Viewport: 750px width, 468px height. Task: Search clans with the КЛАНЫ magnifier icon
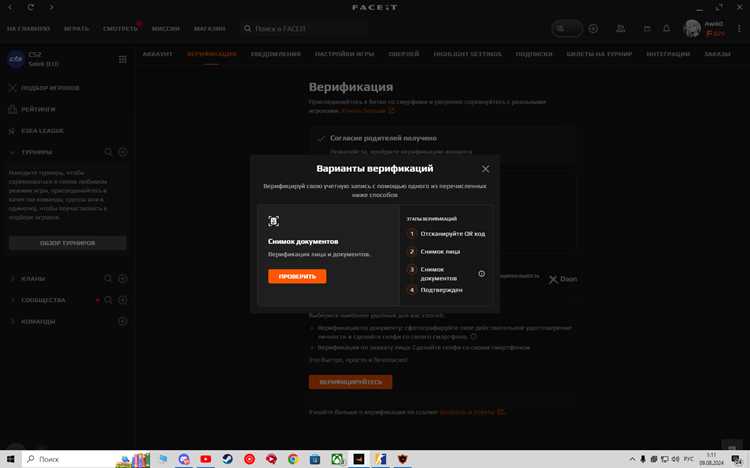click(108, 279)
